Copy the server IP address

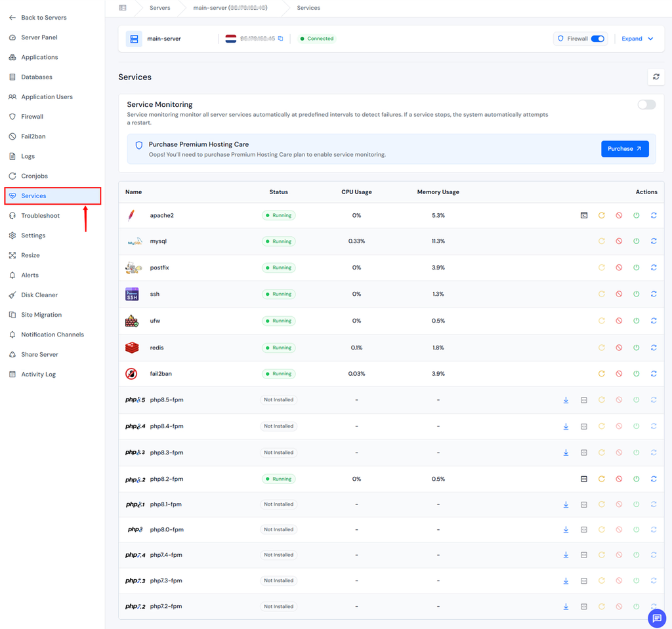pos(281,39)
